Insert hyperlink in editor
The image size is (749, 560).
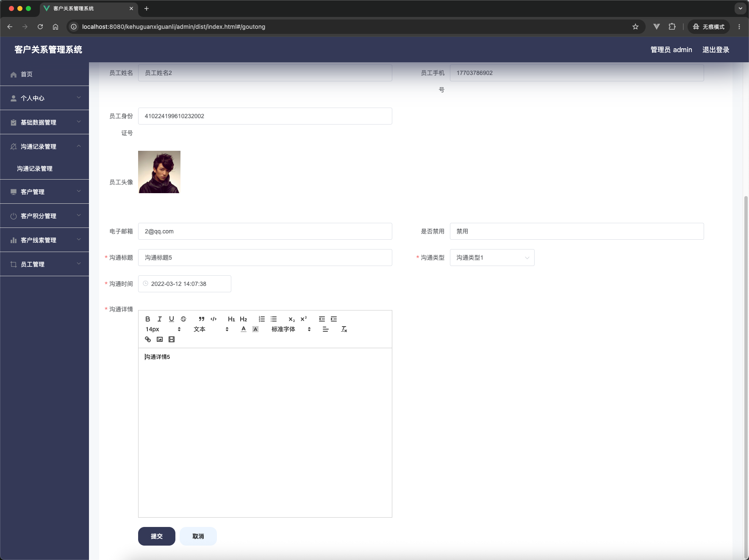tap(148, 339)
